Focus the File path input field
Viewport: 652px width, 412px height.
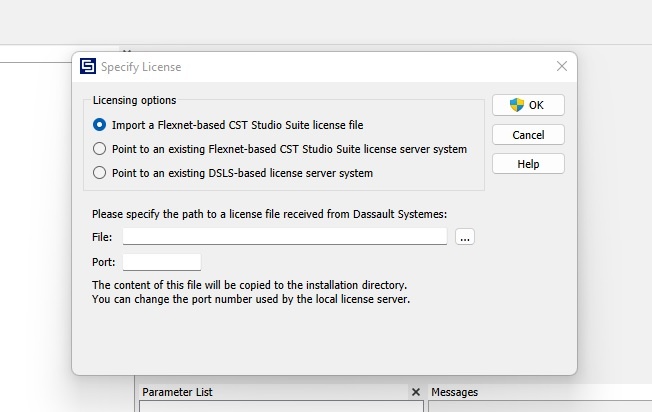click(x=285, y=237)
